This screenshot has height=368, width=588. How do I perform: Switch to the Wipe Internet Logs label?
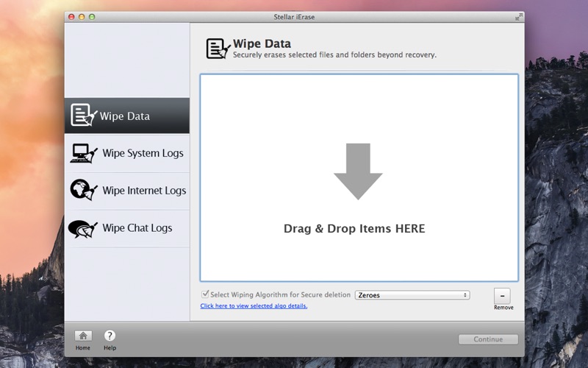pos(144,191)
